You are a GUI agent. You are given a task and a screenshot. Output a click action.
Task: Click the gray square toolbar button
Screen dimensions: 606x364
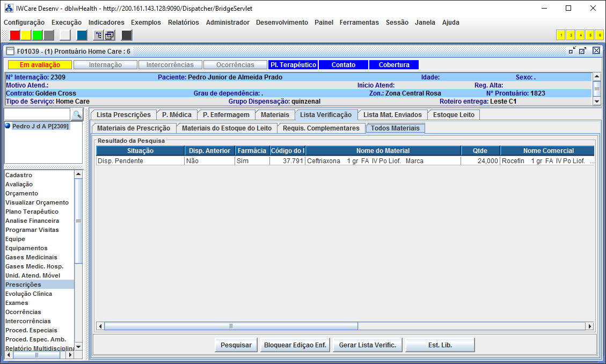coord(49,35)
